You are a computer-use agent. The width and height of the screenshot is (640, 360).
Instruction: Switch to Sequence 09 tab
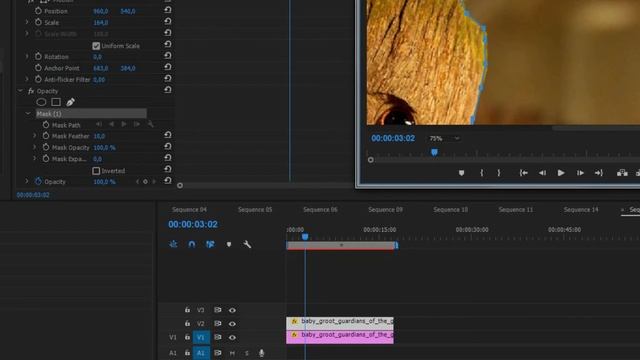[385, 209]
